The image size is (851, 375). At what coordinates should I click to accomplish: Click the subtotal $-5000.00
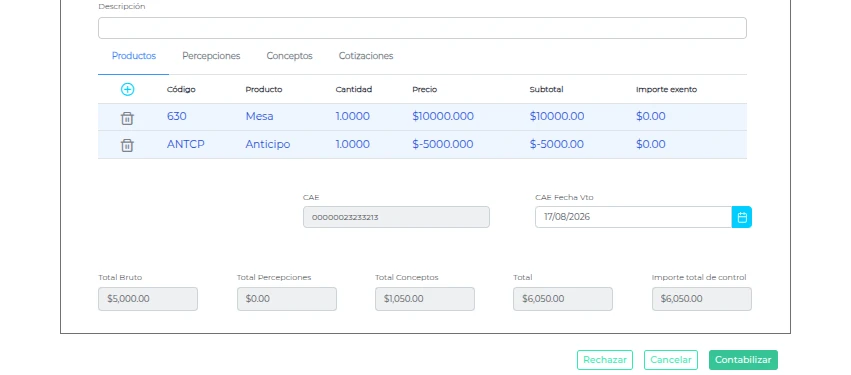click(x=557, y=144)
